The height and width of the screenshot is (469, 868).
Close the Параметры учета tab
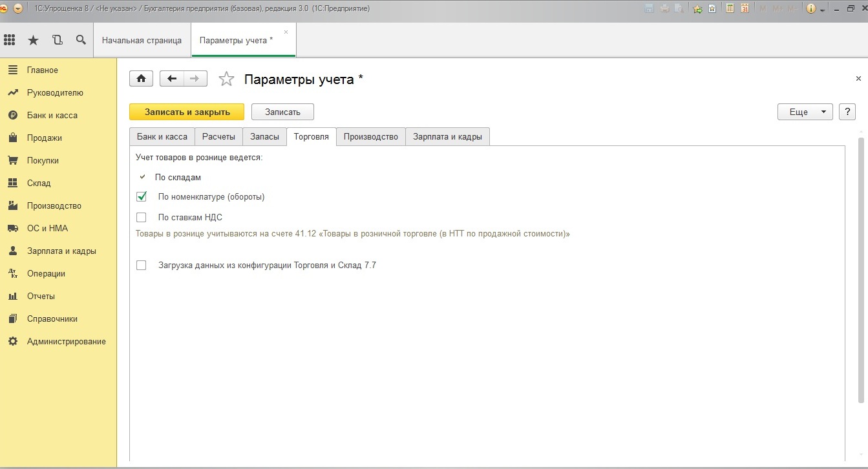[286, 32]
